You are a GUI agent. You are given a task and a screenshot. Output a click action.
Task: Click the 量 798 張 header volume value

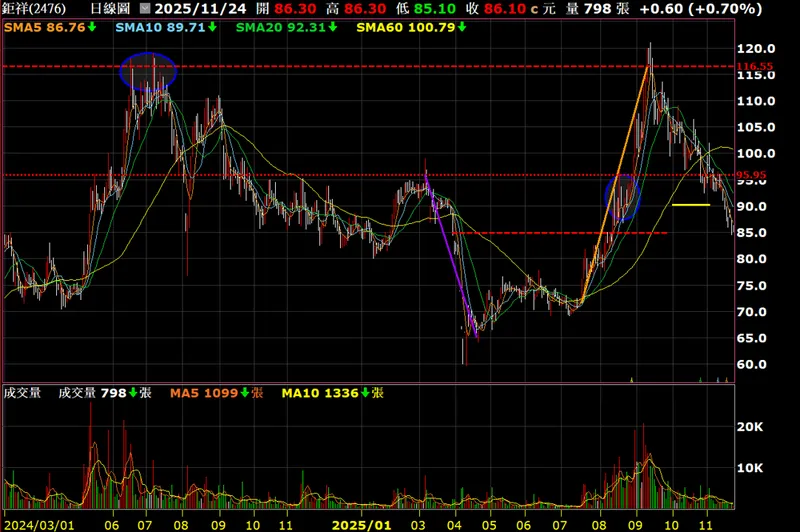[x=597, y=9]
